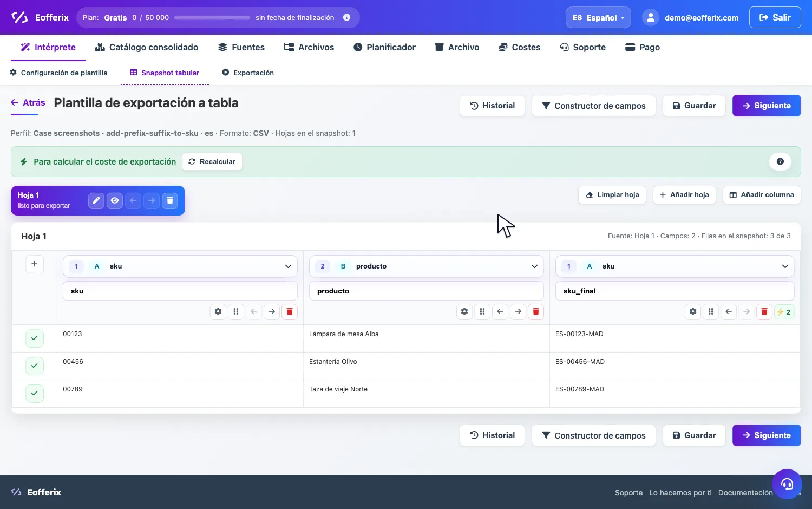Expand source dropdown for producto column
This screenshot has width=812, height=509.
click(x=427, y=266)
